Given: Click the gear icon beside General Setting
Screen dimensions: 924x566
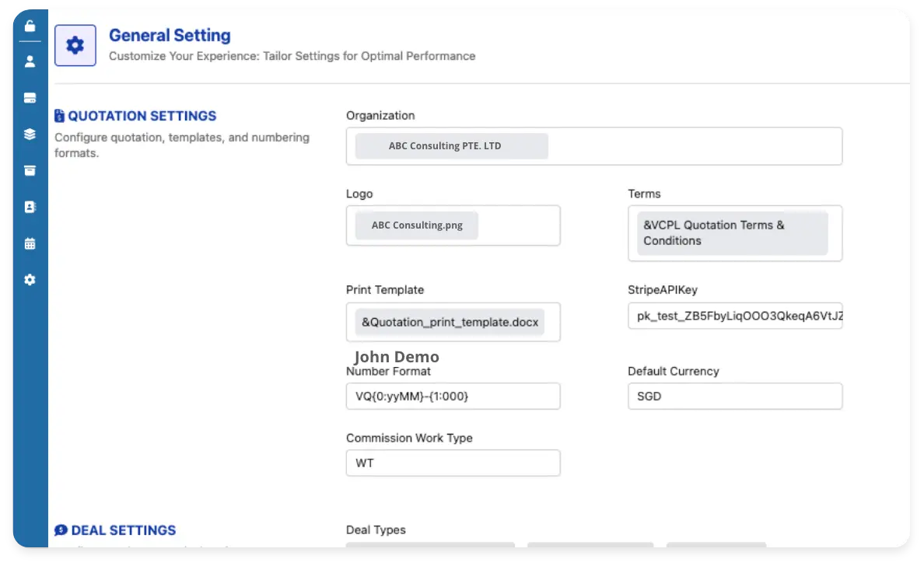Looking at the screenshot, I should coord(75,44).
